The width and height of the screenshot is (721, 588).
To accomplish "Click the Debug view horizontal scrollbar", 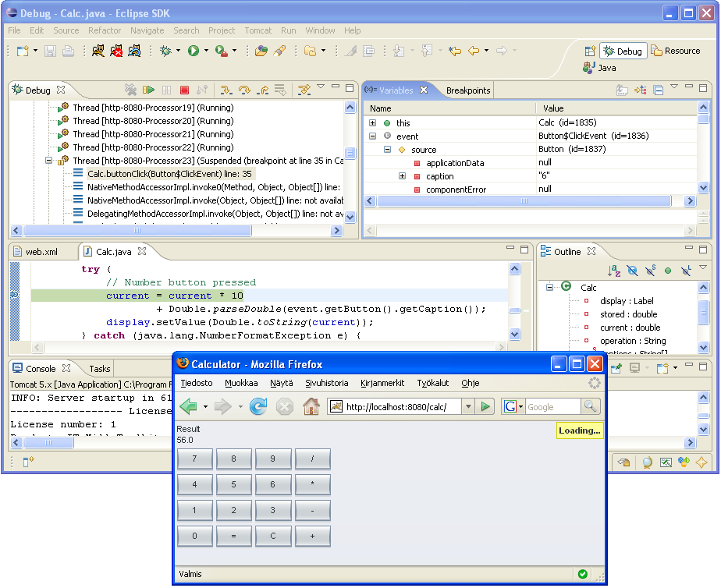I will (x=138, y=231).
